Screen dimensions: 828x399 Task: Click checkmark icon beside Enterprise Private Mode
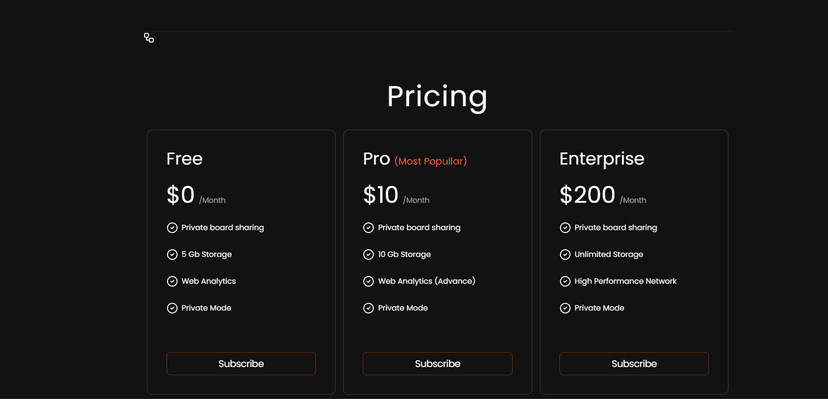click(565, 308)
